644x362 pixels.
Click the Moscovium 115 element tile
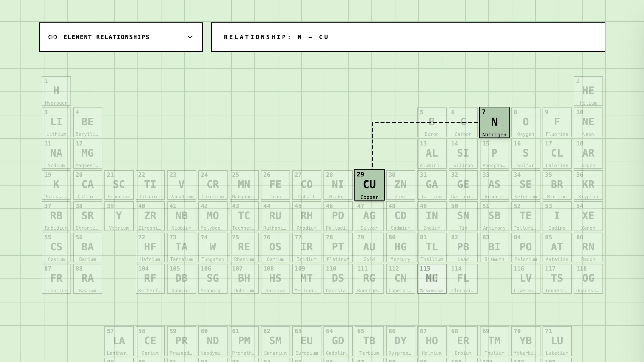tap(432, 279)
